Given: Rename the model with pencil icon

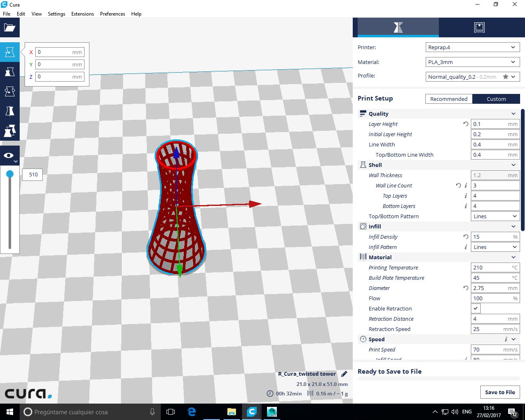Looking at the screenshot, I should coord(344,374).
